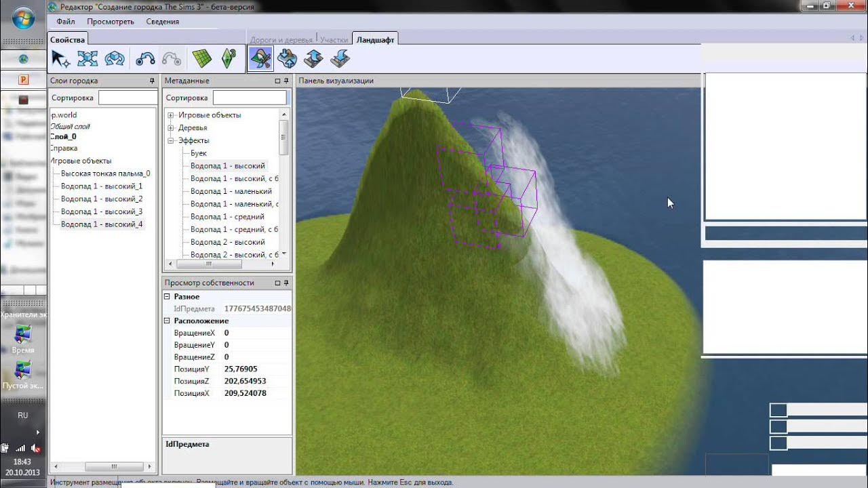This screenshot has width=868, height=488.
Task: Select layer object Водопад 1 - высокий_1
Action: pyautogui.click(x=102, y=186)
